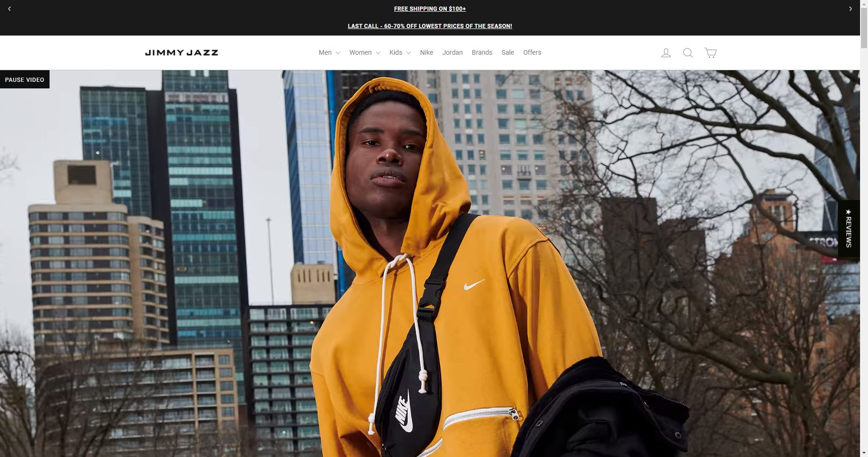This screenshot has width=868, height=457.
Task: Open the account login icon
Action: (666, 53)
